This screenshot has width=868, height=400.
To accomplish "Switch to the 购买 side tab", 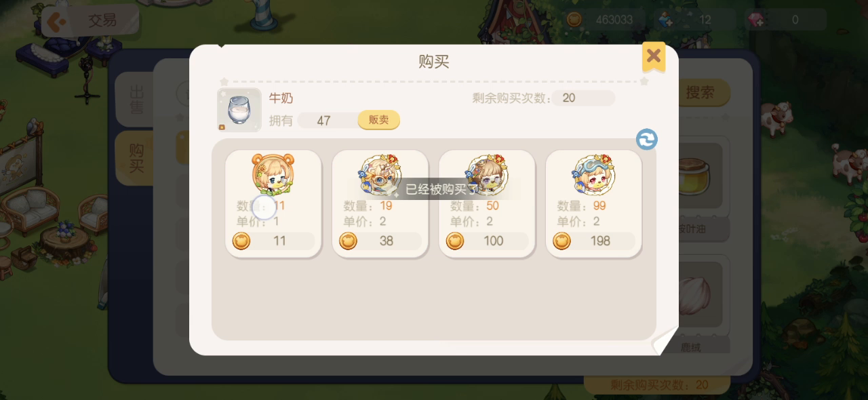I will 136,158.
